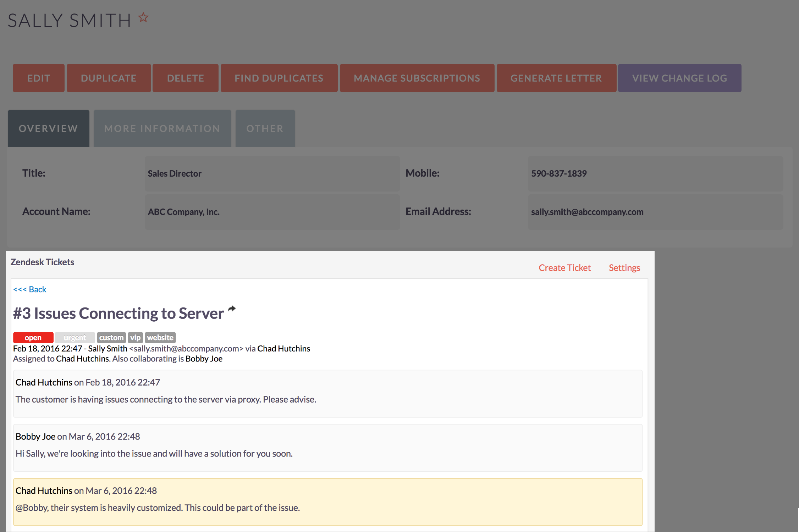Click the red open status tag
This screenshot has width=799, height=532.
[33, 338]
